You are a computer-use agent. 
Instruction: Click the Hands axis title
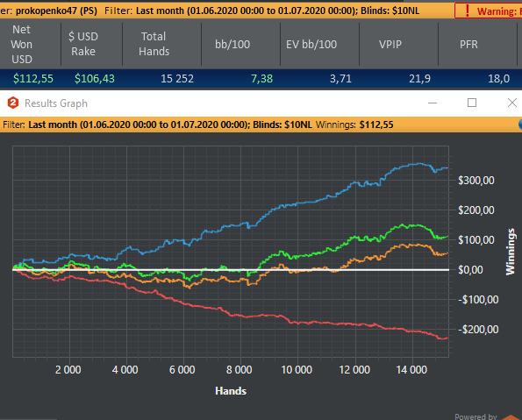(x=231, y=391)
